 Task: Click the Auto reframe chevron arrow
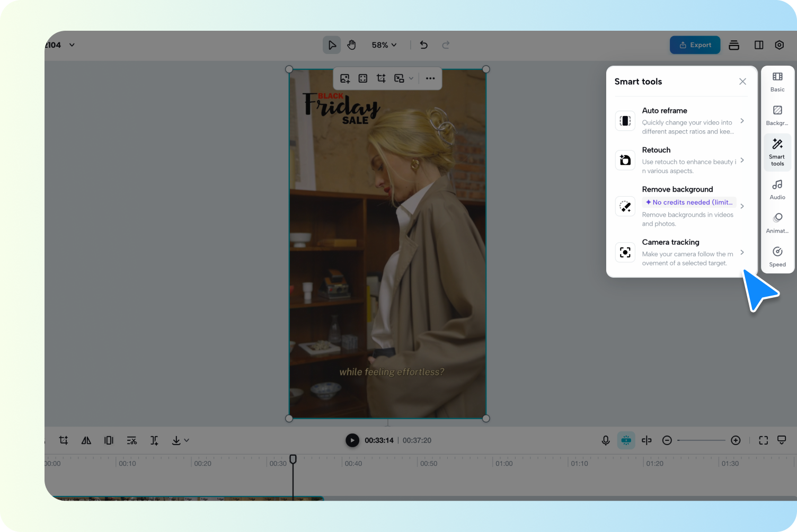(742, 121)
